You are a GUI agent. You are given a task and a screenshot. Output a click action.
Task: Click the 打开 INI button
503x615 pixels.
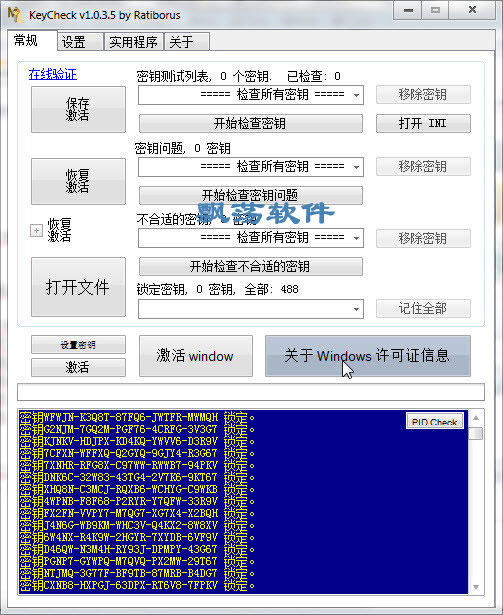point(423,124)
